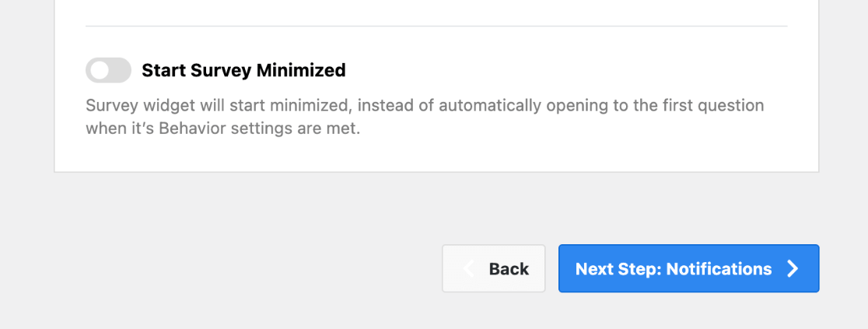
Task: Click the "Start Survey Minimized" label
Action: [243, 71]
